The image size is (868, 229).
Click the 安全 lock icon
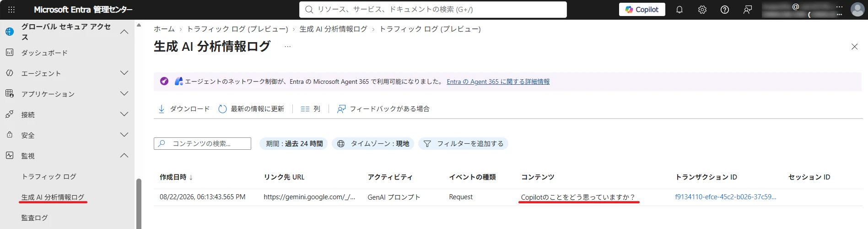(10, 135)
